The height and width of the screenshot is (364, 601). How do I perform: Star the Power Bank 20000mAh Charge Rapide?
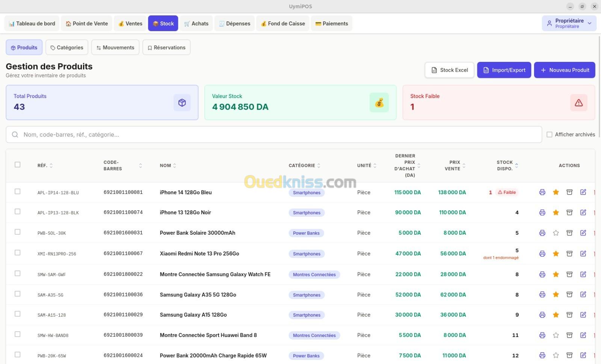(556, 355)
